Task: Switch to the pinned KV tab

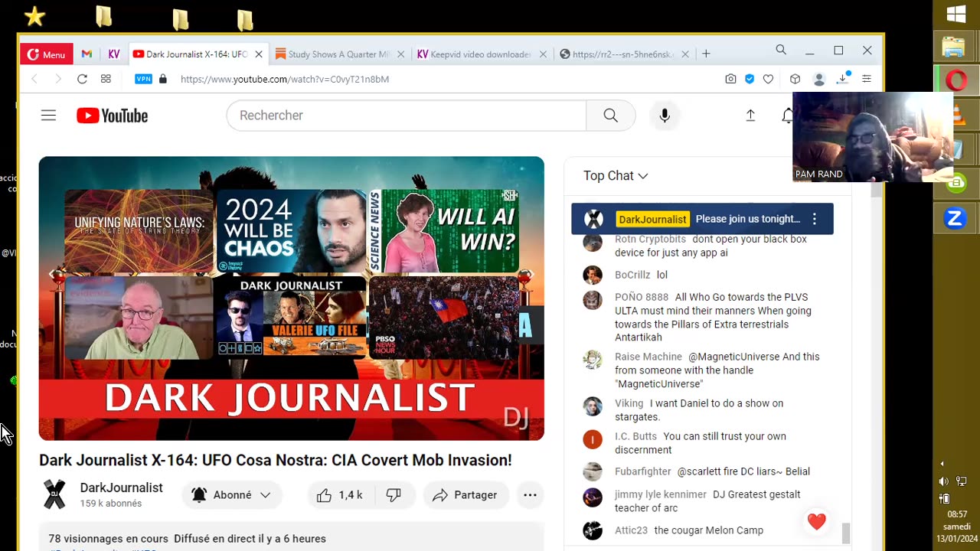Action: (x=114, y=54)
